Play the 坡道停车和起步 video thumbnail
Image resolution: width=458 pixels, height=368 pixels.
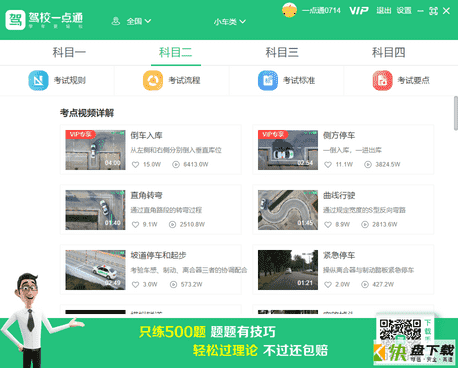pyautogui.click(x=95, y=270)
